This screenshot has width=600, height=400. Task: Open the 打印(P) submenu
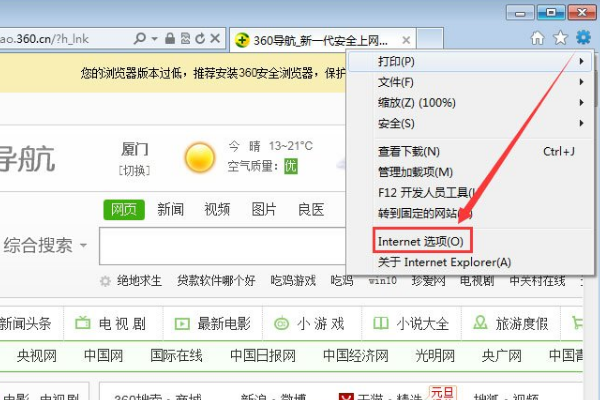(x=470, y=62)
